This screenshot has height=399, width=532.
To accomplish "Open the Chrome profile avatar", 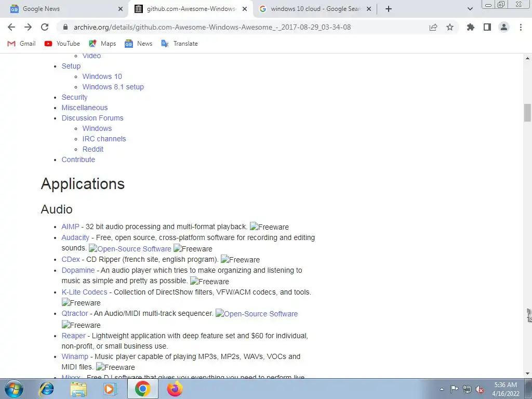I will coord(504,27).
